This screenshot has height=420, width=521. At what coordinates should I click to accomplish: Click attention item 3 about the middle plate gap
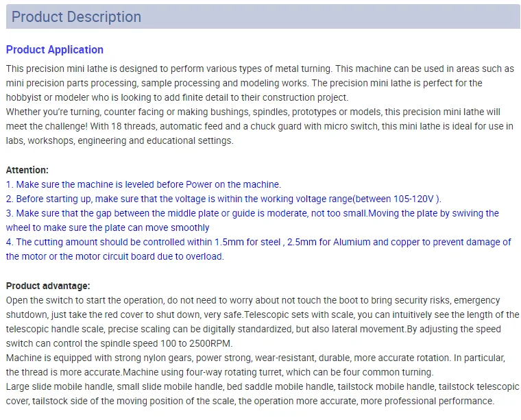point(252,220)
